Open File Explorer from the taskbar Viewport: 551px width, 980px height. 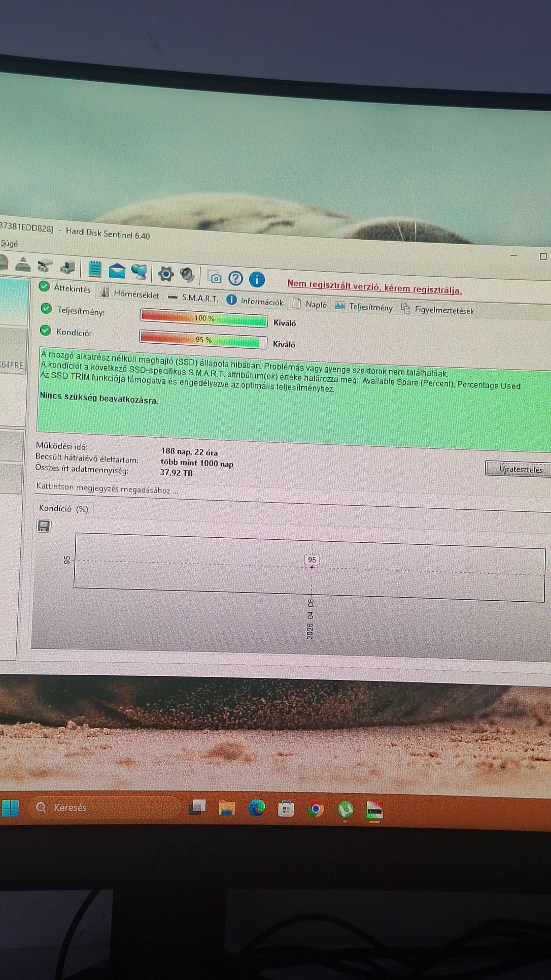[226, 808]
